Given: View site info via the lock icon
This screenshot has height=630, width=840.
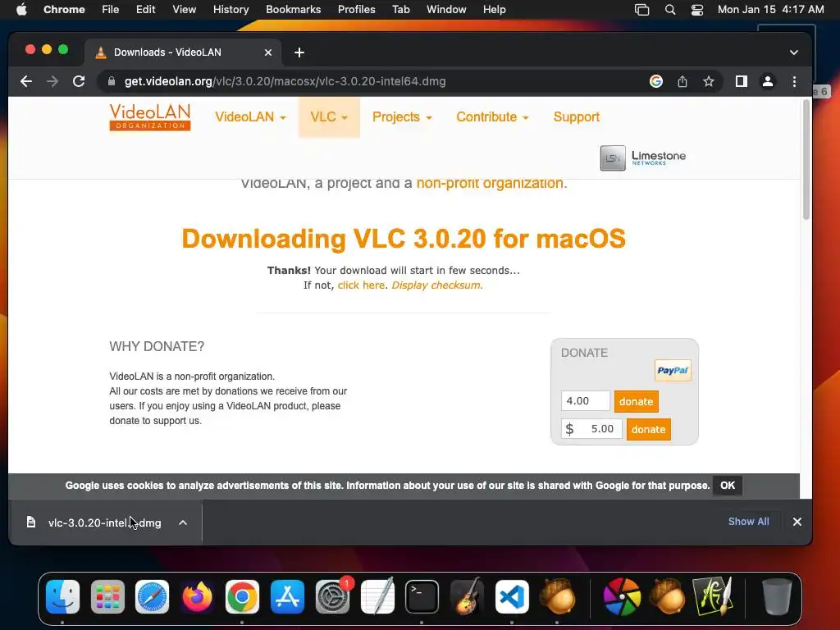Looking at the screenshot, I should pyautogui.click(x=112, y=81).
